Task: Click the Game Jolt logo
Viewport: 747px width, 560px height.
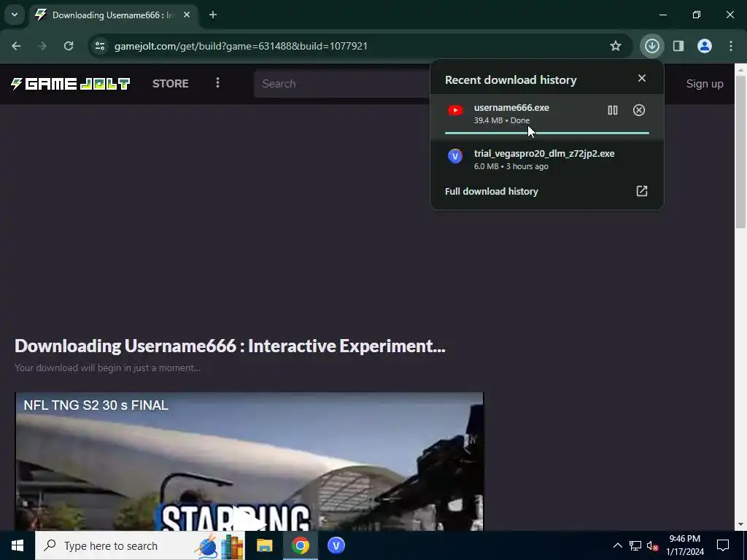Action: click(70, 84)
